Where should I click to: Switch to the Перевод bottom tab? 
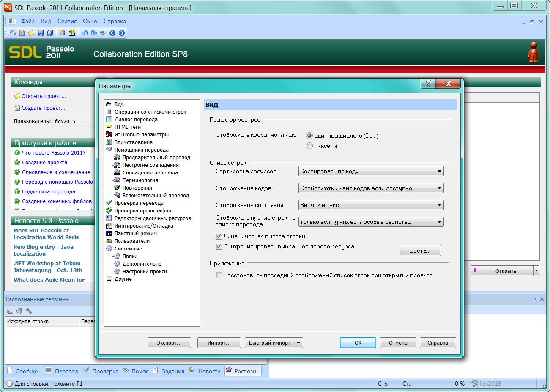[62, 371]
